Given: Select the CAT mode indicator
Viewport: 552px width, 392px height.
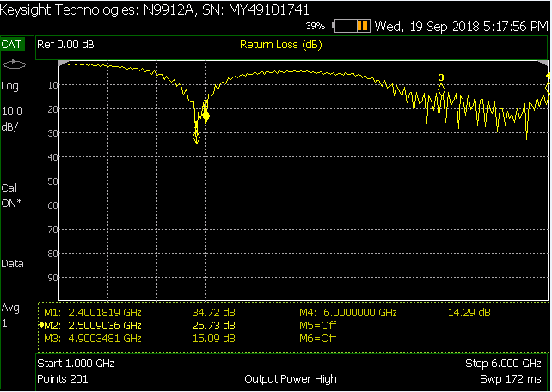Looking at the screenshot, I should pos(13,44).
